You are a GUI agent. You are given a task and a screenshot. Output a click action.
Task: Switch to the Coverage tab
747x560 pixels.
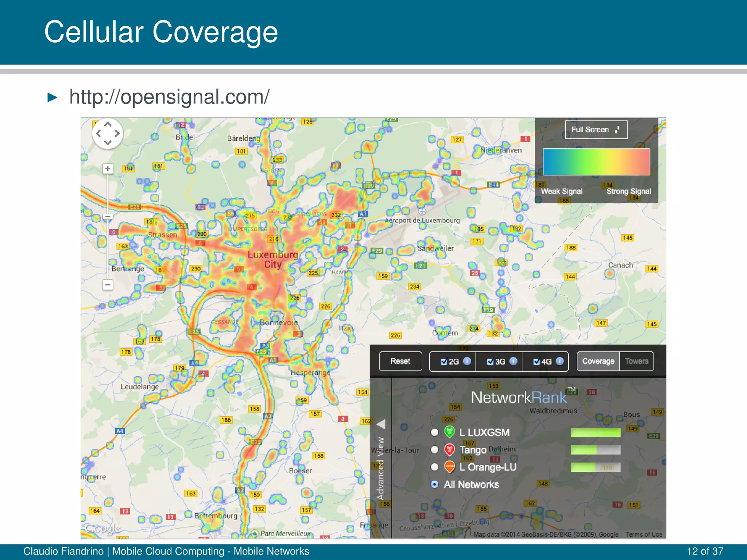598,361
